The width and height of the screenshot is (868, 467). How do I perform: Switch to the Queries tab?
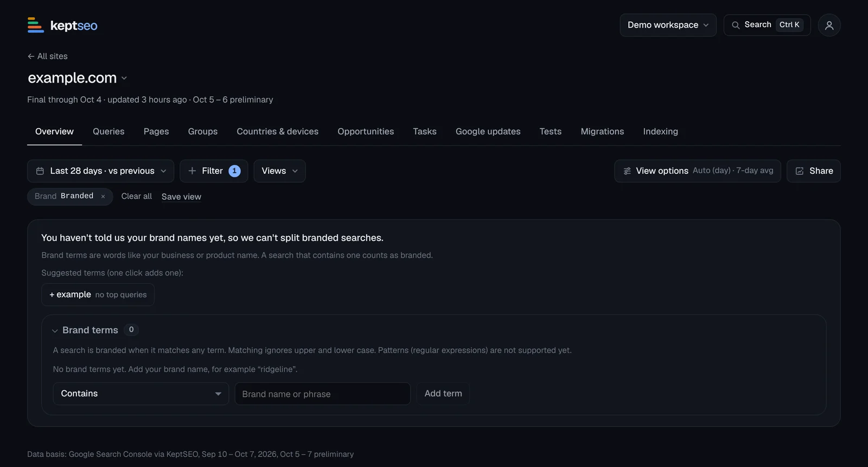(x=108, y=131)
